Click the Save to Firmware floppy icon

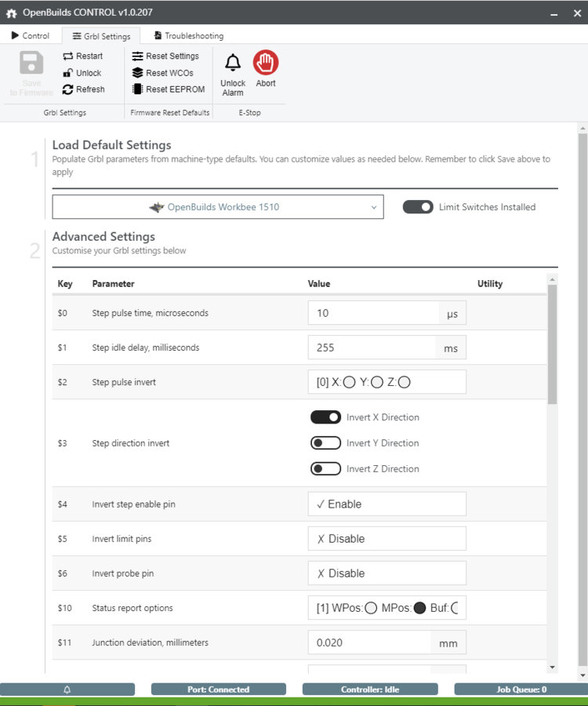click(31, 64)
